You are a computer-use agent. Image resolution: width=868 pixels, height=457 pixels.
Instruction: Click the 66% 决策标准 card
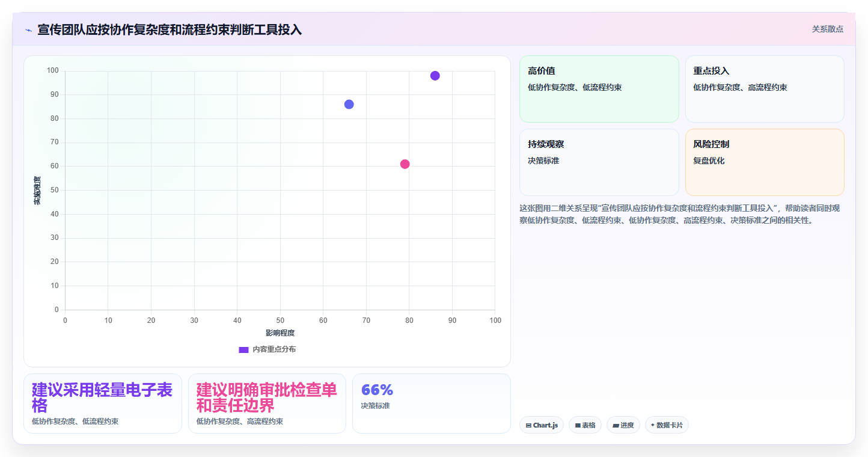[x=431, y=403]
